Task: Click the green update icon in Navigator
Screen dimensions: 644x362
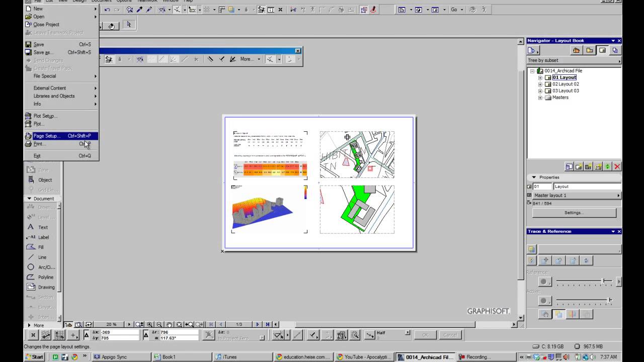Action: click(x=607, y=166)
